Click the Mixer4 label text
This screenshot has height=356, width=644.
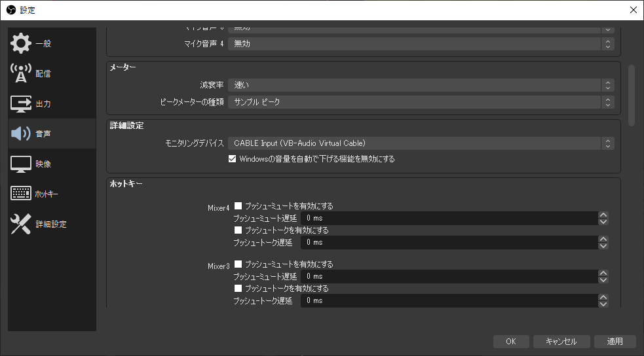pos(219,208)
